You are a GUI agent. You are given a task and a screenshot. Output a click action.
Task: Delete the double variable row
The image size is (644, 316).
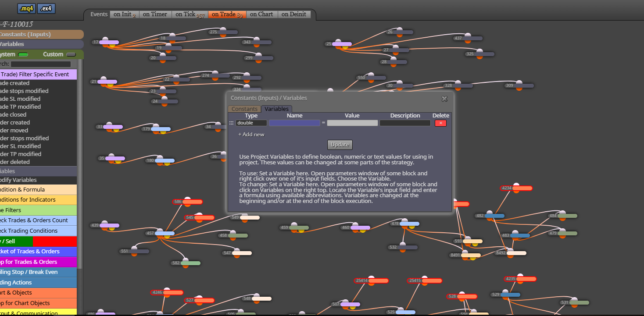point(440,123)
